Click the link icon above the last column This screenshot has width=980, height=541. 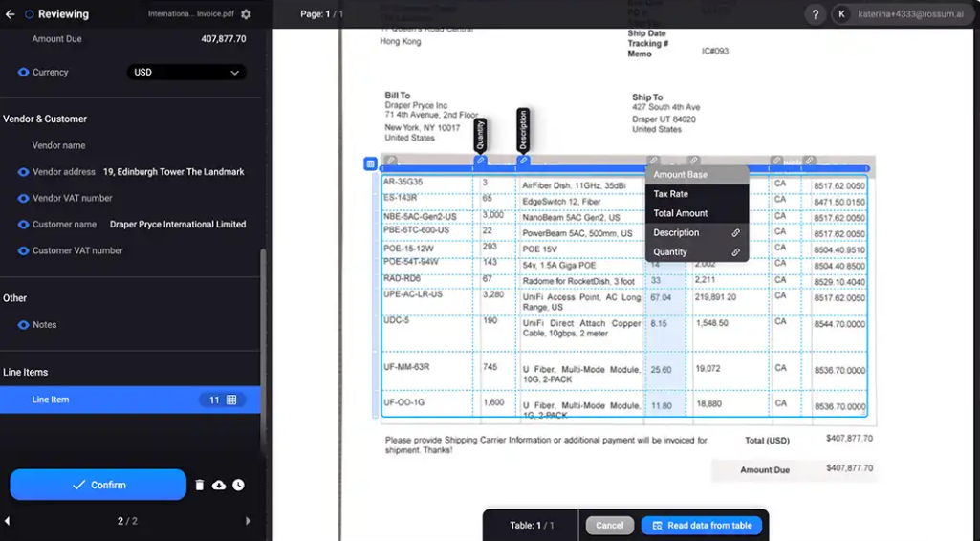click(809, 161)
